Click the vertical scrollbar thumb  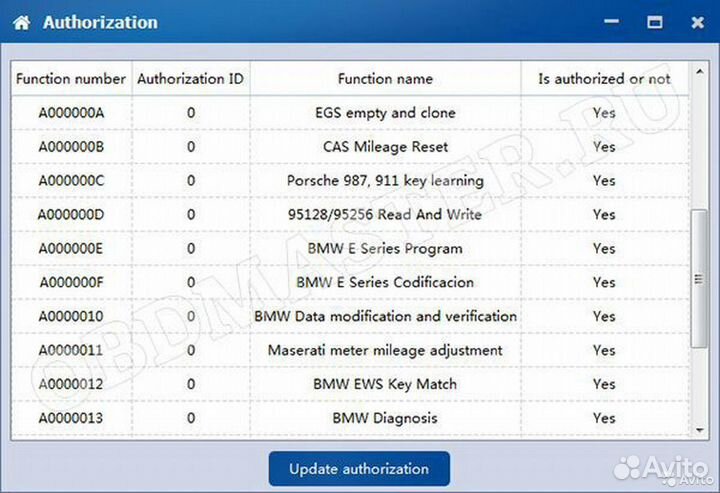click(x=699, y=279)
